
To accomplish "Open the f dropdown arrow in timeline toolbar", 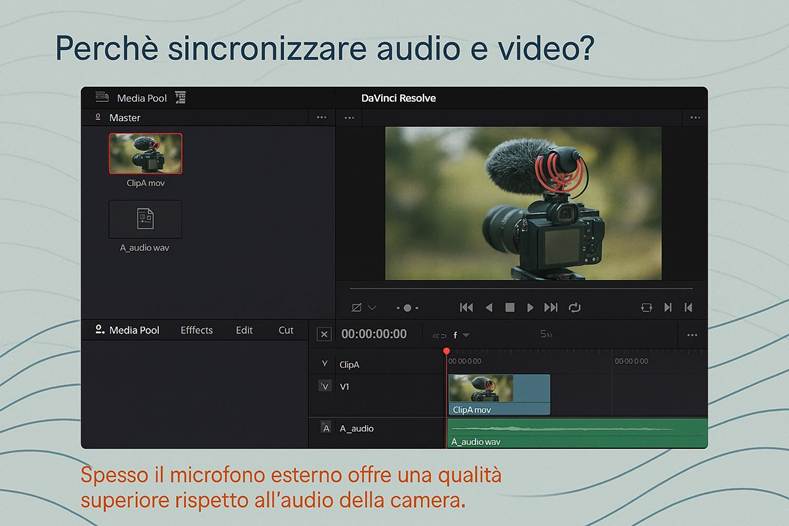I will click(x=466, y=335).
